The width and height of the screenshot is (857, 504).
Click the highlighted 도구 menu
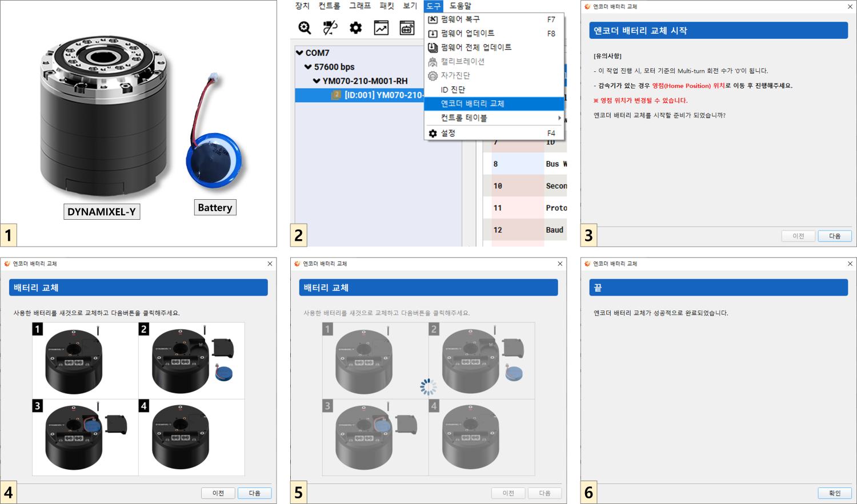click(x=434, y=6)
